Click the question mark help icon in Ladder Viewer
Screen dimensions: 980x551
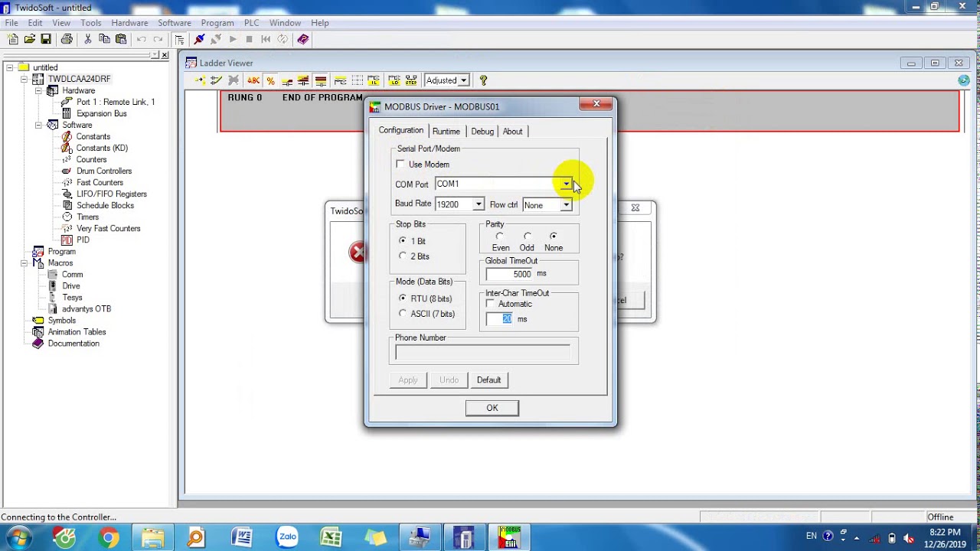pos(483,80)
